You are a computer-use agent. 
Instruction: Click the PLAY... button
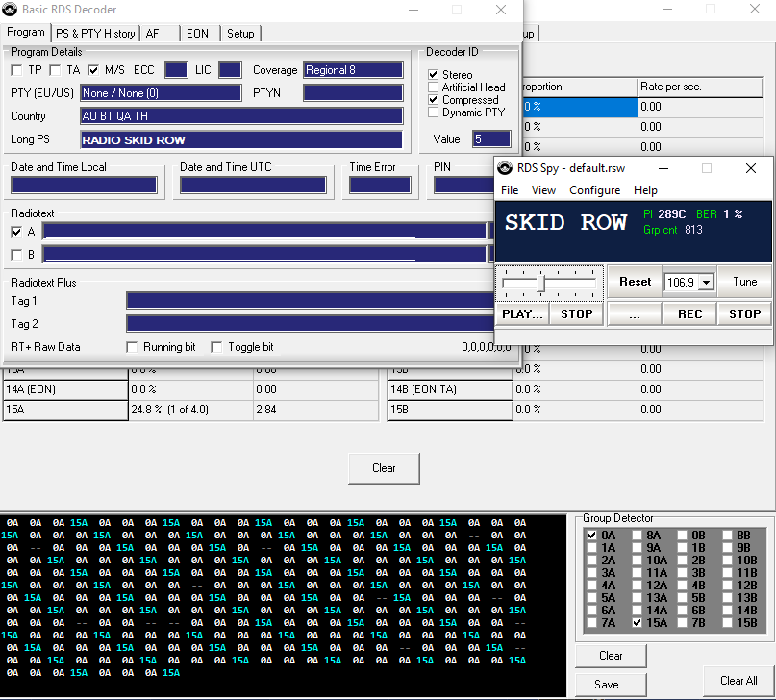(x=523, y=313)
